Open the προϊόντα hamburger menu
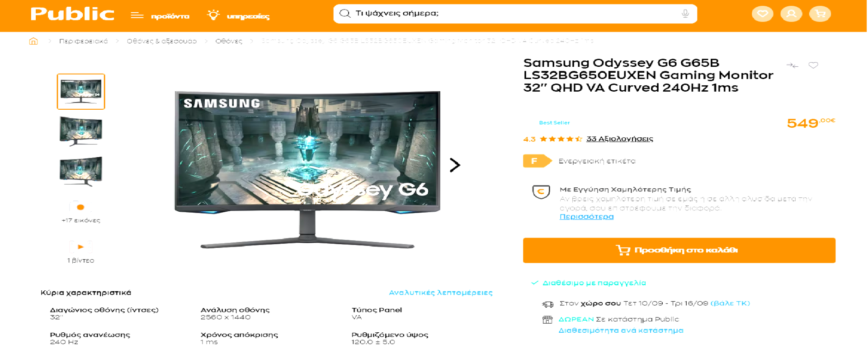Image resolution: width=868 pixels, height=363 pixels. (160, 16)
